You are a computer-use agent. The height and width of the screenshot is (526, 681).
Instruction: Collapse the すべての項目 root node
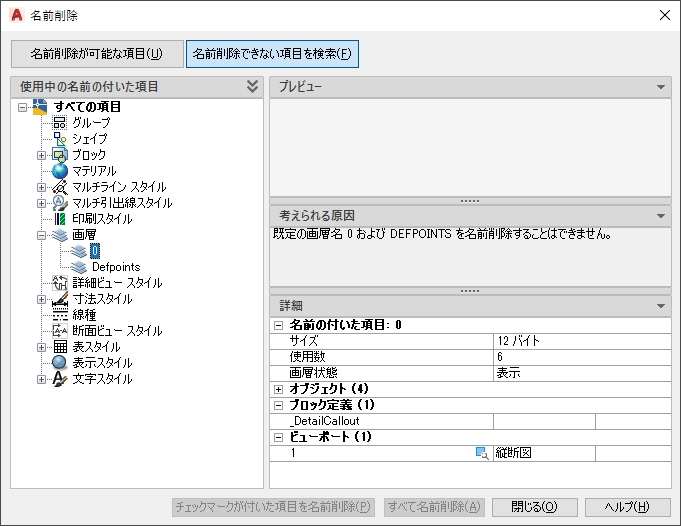coord(22,107)
